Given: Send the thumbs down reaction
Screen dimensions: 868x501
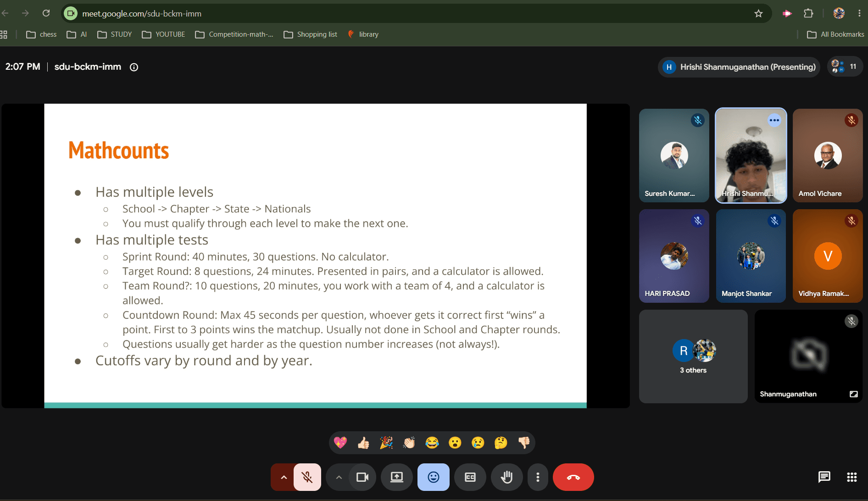Looking at the screenshot, I should 524,443.
